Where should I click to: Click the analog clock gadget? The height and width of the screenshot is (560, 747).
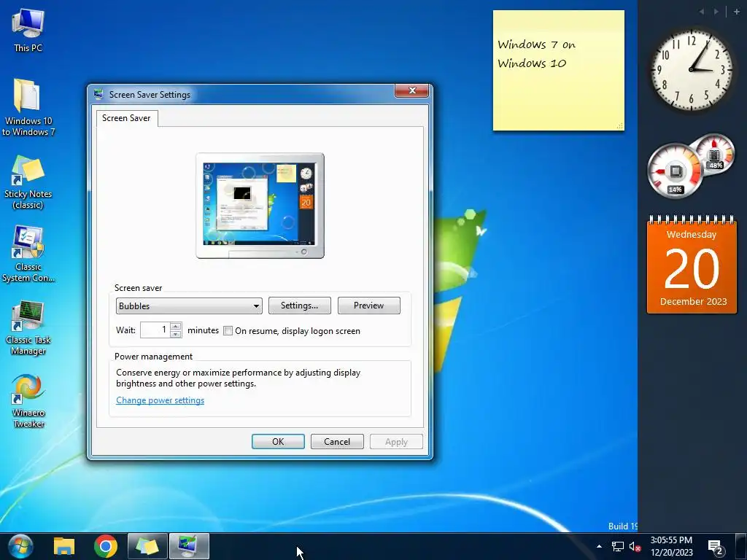[x=692, y=70]
